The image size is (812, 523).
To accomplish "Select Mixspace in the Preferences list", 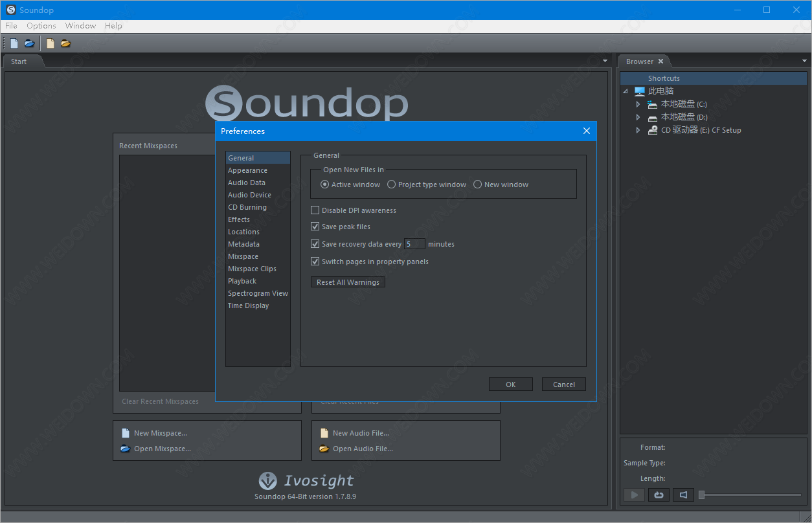I will coord(258,256).
